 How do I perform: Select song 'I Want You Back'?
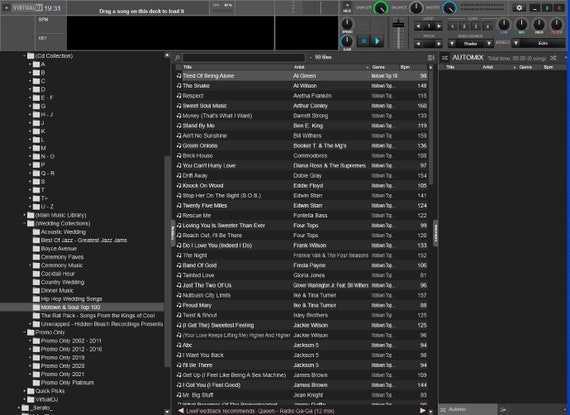tap(302, 355)
